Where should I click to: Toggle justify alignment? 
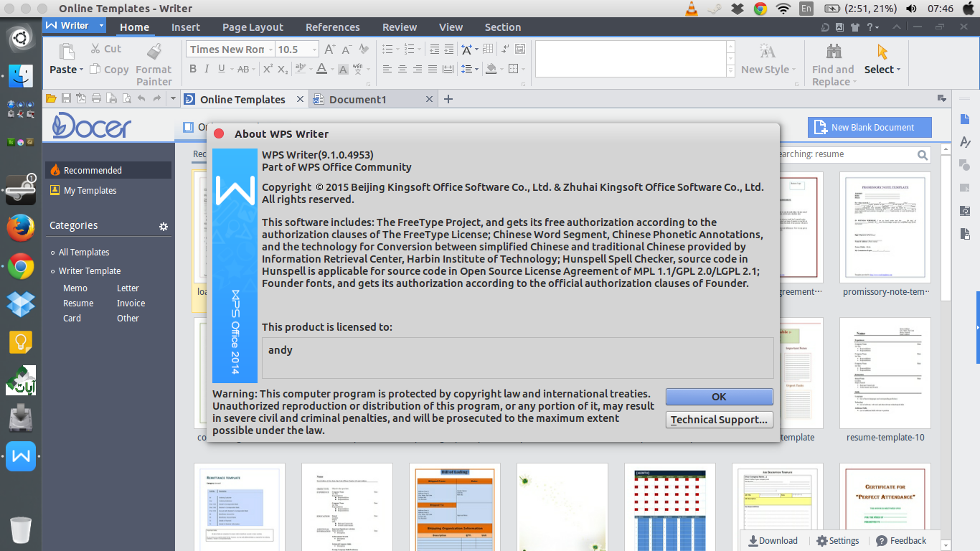[433, 69]
